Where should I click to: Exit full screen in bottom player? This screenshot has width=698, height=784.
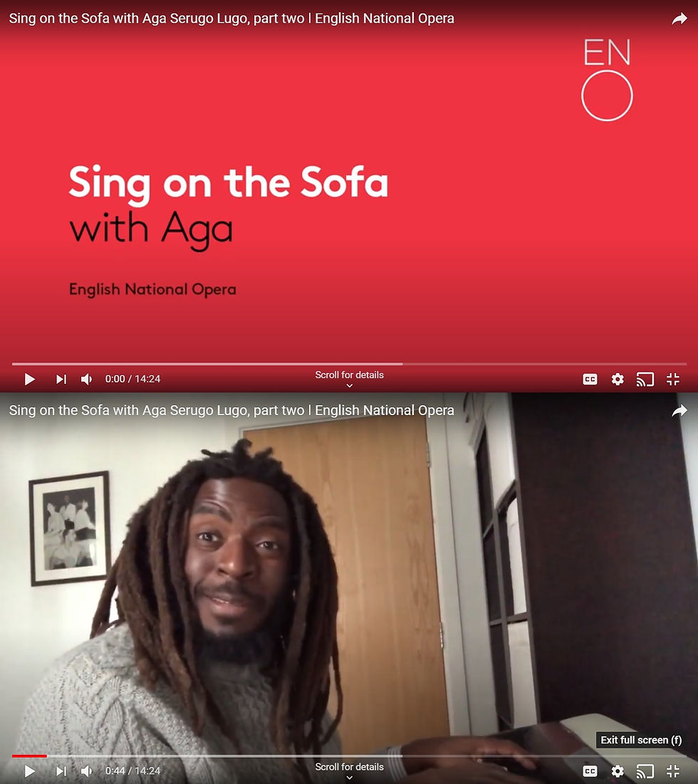click(x=673, y=771)
